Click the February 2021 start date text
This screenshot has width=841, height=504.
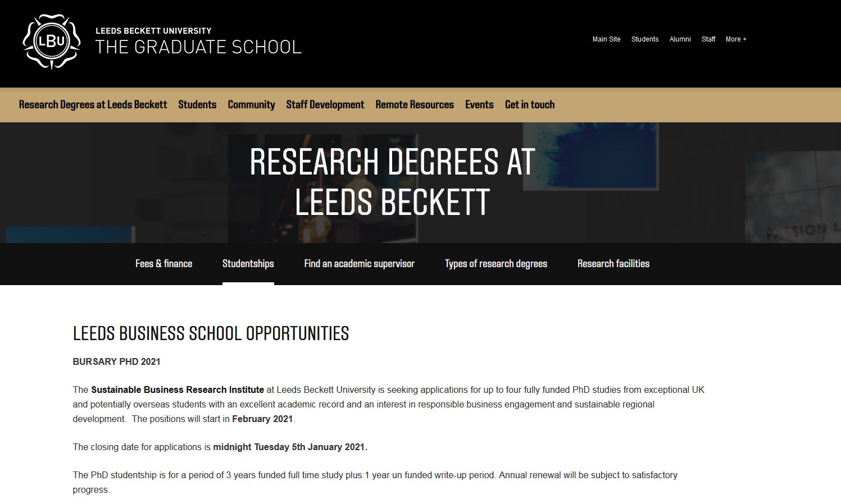coord(262,419)
